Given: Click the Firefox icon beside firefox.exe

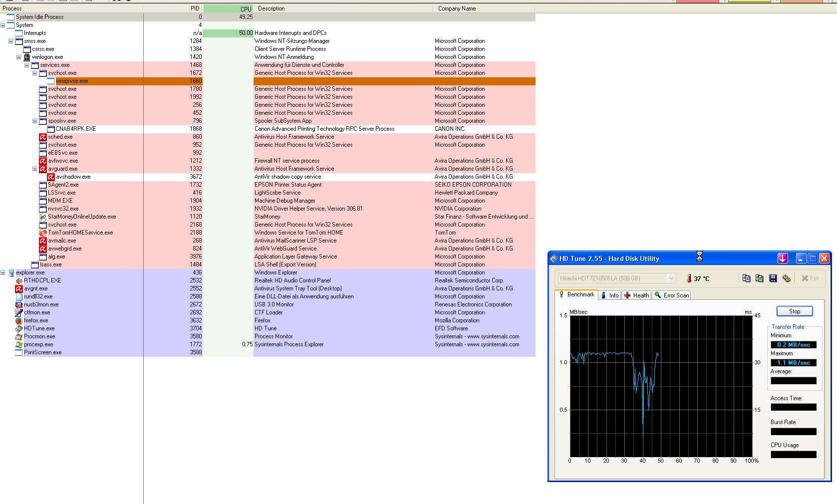Looking at the screenshot, I should pos(19,320).
